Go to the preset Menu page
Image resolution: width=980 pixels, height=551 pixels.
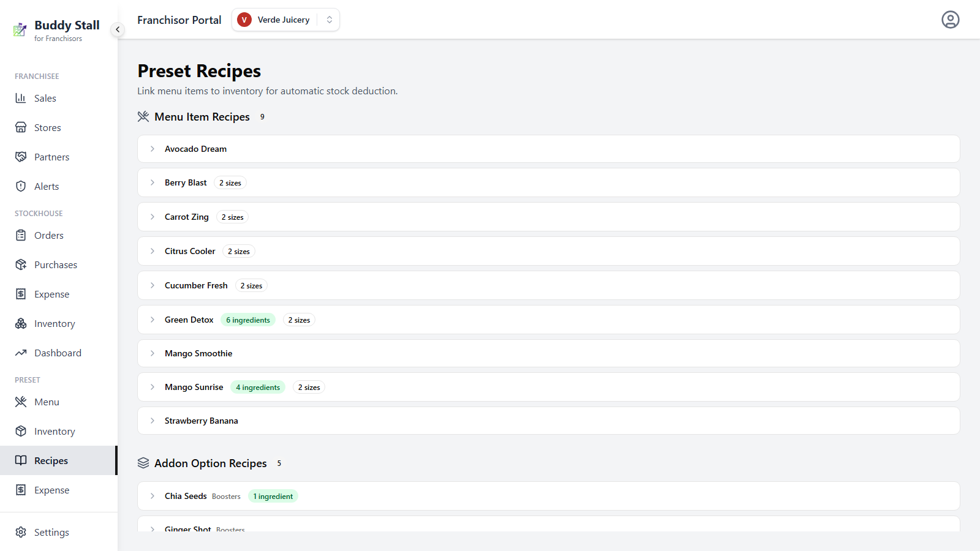[x=59, y=402]
